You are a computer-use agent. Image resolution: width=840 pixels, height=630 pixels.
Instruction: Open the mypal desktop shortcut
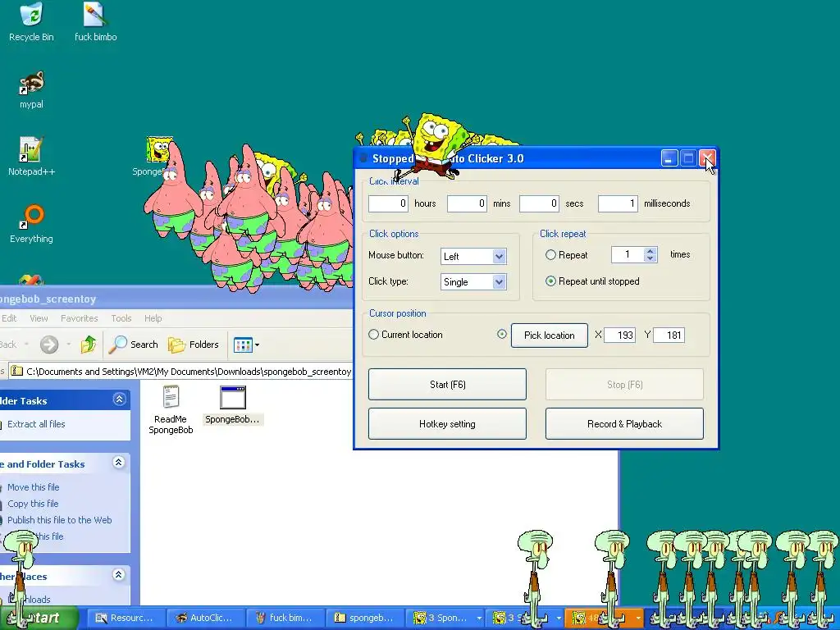point(31,89)
